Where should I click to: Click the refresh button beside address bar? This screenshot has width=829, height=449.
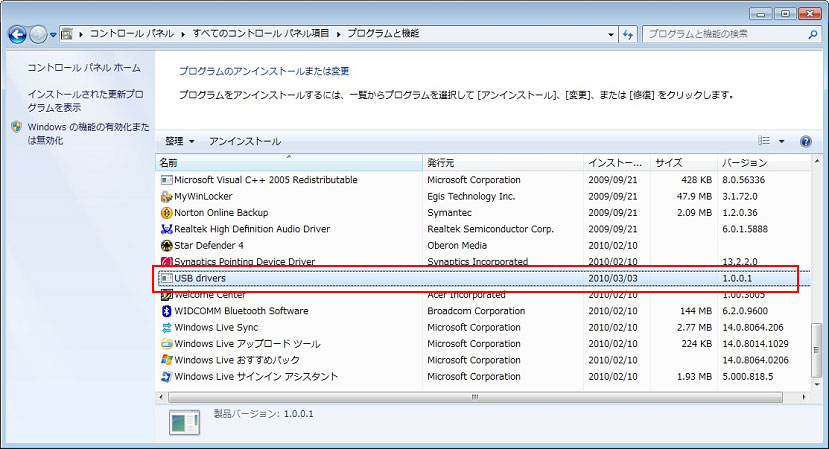coord(628,34)
